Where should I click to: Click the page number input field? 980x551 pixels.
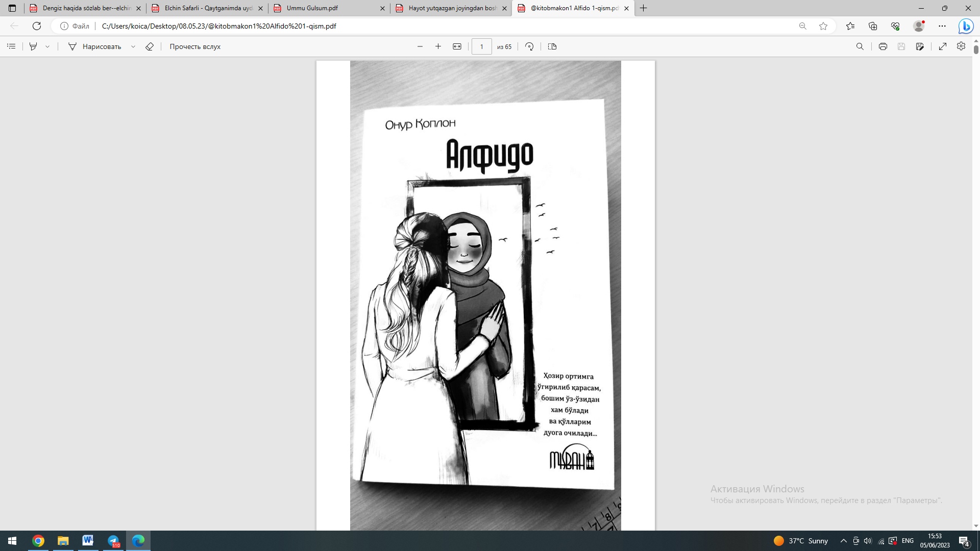pyautogui.click(x=481, y=46)
